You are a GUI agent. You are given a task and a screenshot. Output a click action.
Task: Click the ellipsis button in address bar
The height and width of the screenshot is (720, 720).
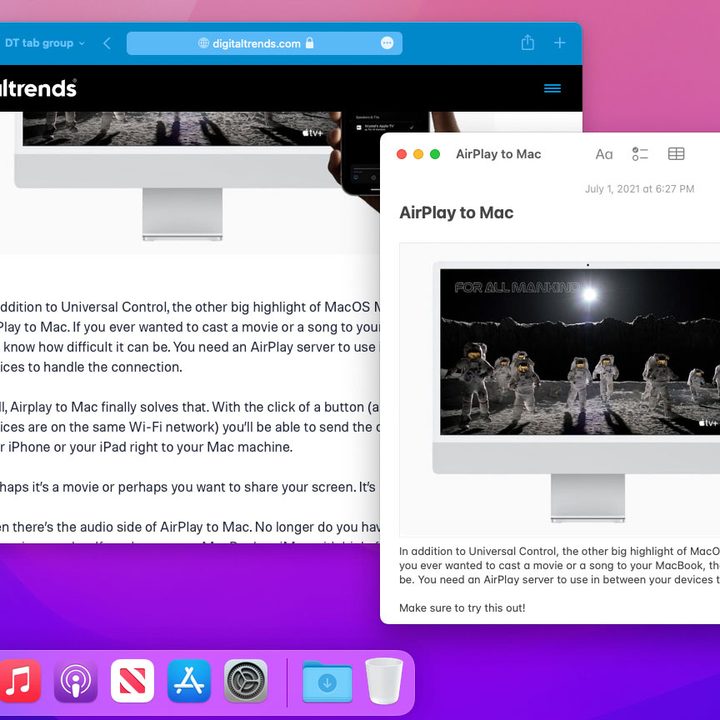point(387,43)
